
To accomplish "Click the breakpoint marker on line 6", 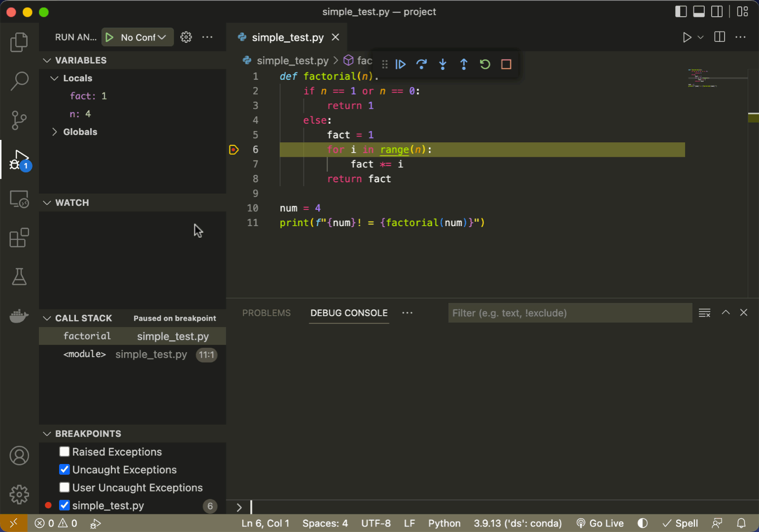I will (x=234, y=150).
